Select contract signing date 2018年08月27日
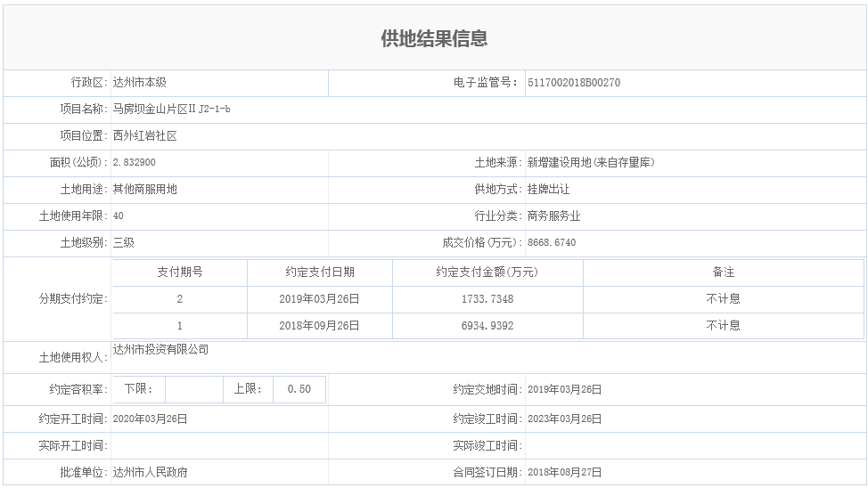The image size is (868, 488). coord(565,472)
